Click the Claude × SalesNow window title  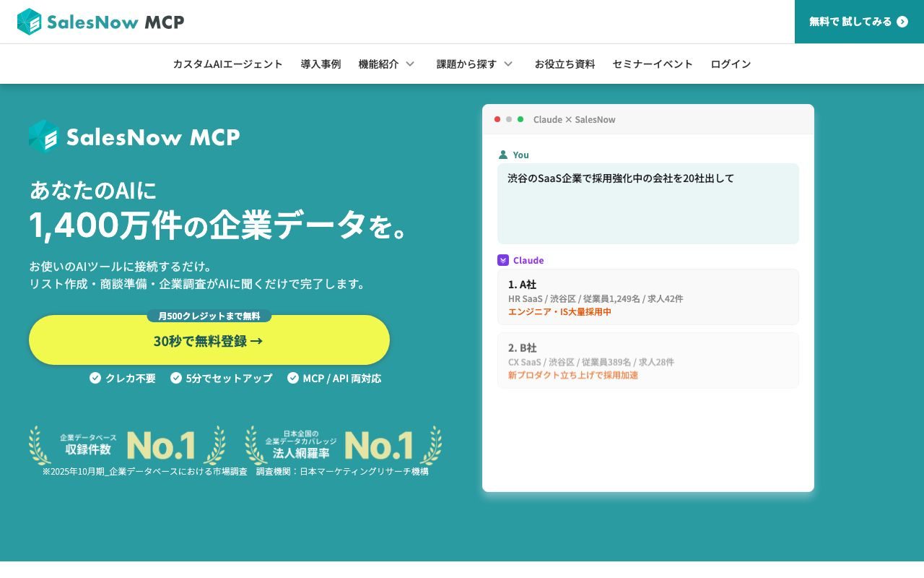click(575, 119)
